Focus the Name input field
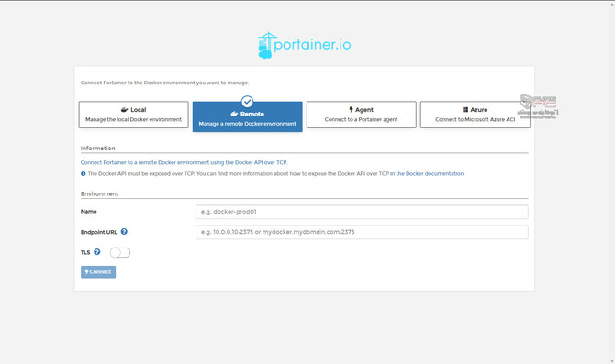The height and width of the screenshot is (364, 615). click(362, 212)
